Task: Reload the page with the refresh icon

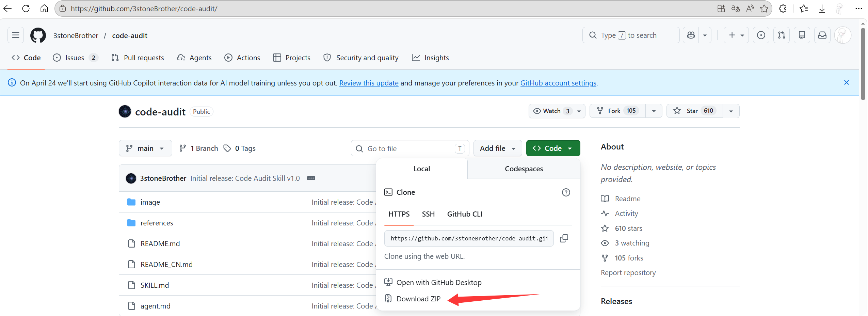Action: tap(26, 9)
